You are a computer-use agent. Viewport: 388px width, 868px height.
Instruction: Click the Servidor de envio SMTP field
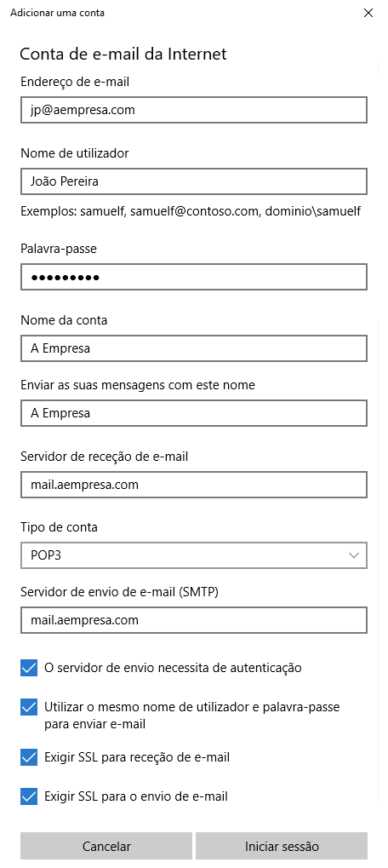(194, 621)
